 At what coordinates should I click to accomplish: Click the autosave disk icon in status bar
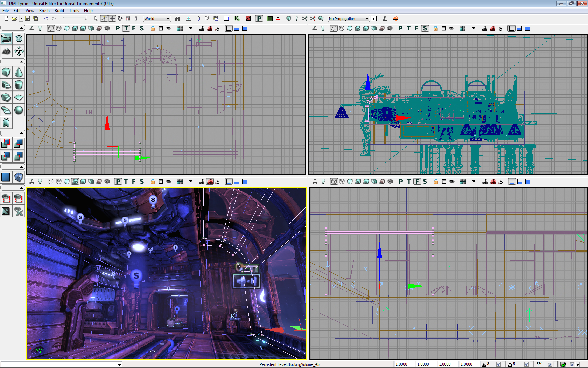click(563, 364)
